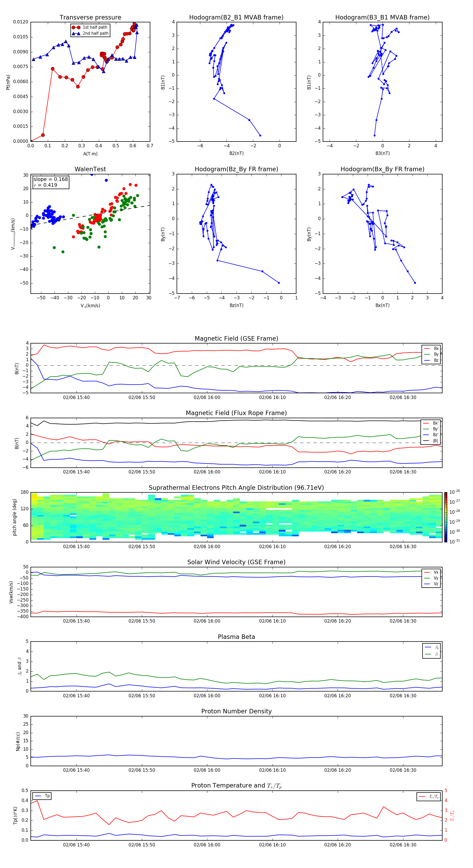Image resolution: width=473 pixels, height=868 pixels.
Task: Click the 'slope = 0.168' annotation
Action: point(50,179)
